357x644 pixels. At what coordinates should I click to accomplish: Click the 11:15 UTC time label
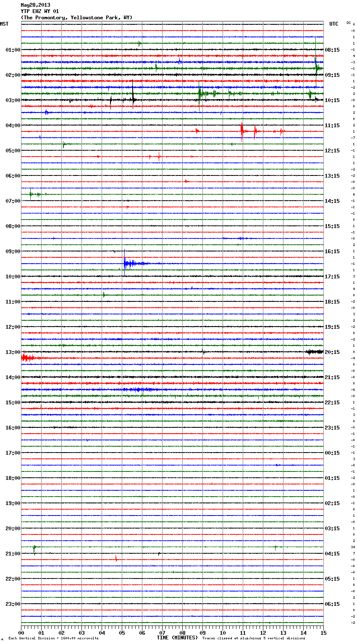(x=332, y=126)
